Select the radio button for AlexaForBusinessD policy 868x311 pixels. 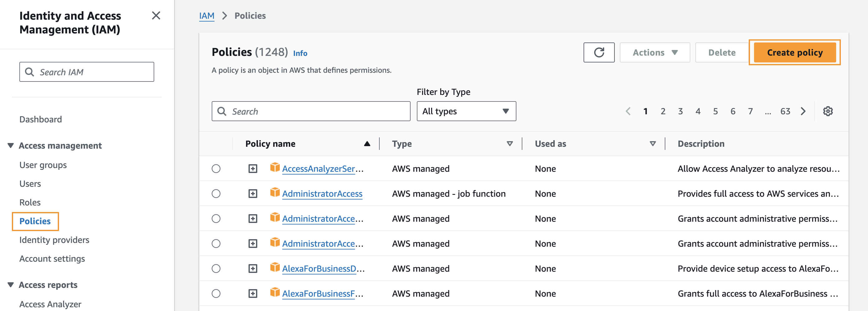pos(216,269)
